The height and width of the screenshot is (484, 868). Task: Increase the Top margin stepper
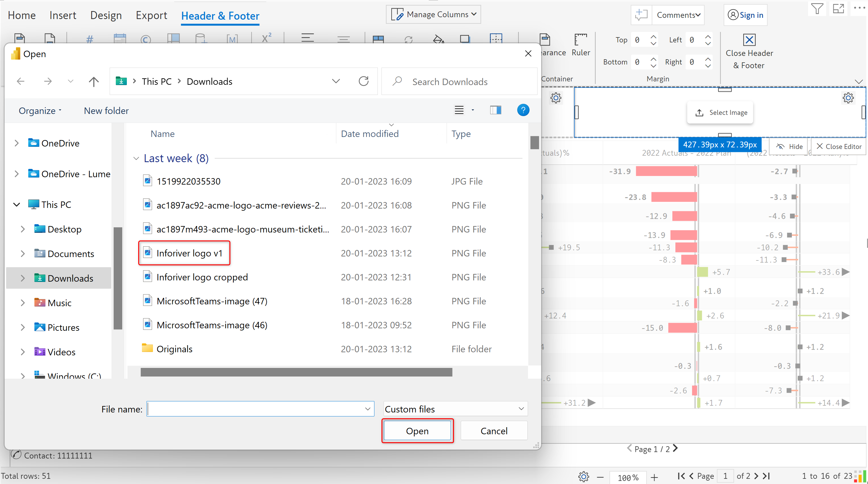point(653,36)
